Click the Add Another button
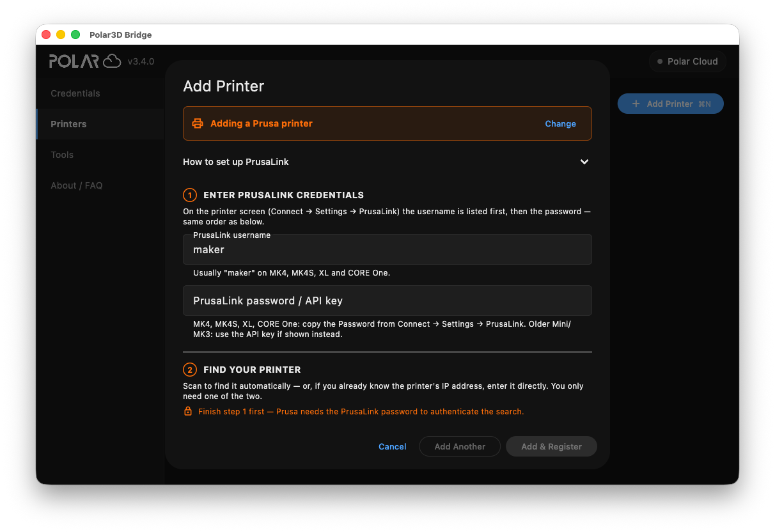This screenshot has height=532, width=775. coord(460,446)
